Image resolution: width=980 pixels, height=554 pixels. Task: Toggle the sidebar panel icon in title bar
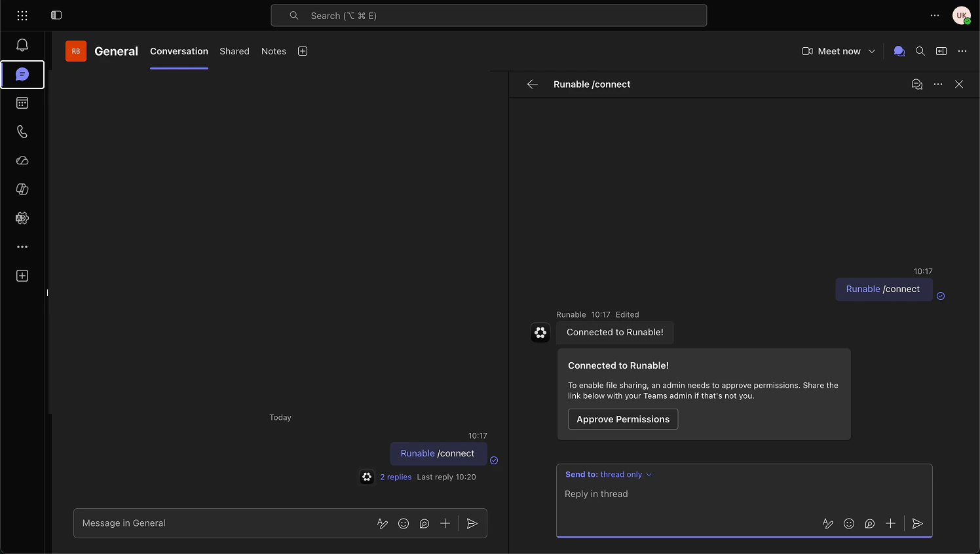coord(56,15)
